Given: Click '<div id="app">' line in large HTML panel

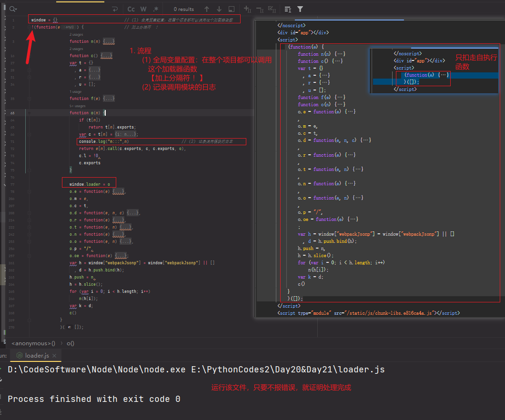Looking at the screenshot, I should pos(303,32).
